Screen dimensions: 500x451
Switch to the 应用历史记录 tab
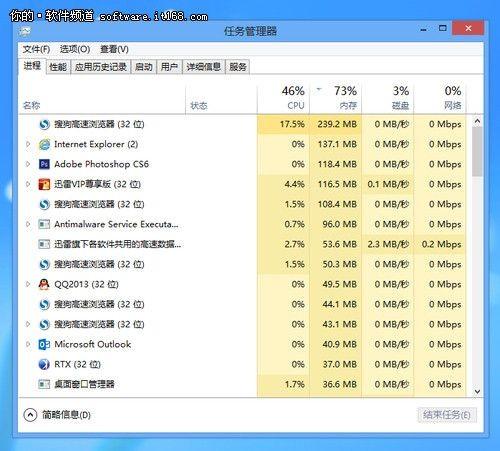pyautogui.click(x=101, y=67)
